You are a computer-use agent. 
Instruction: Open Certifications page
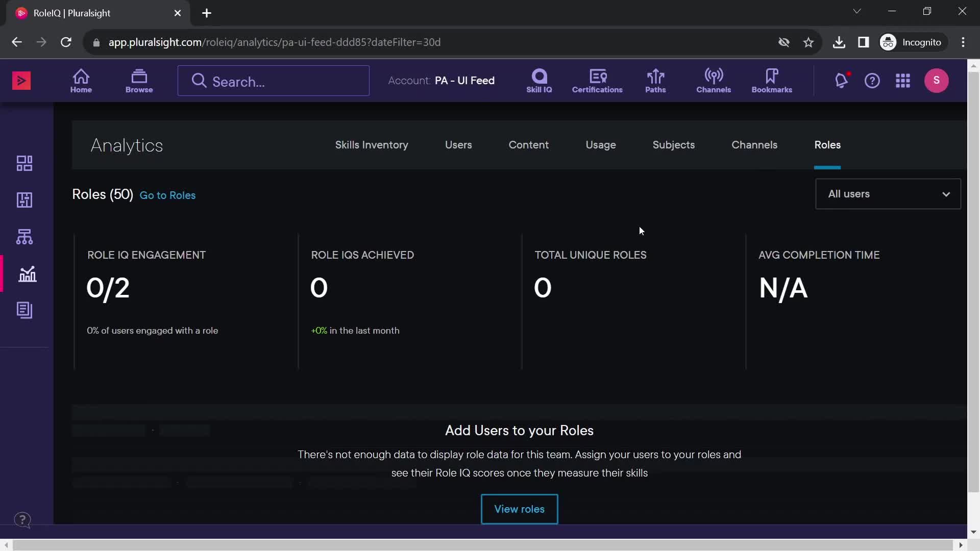[x=597, y=81]
